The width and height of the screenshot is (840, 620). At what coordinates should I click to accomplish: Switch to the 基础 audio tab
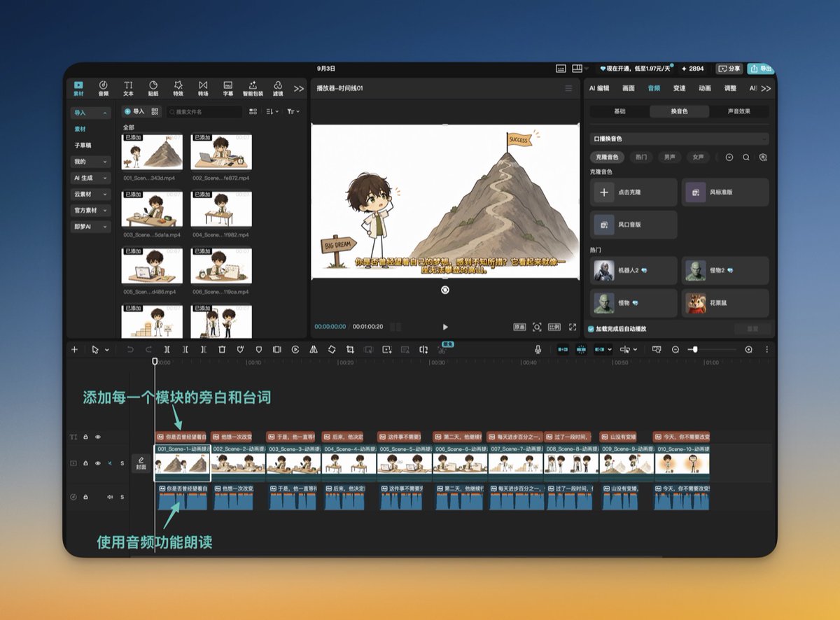619,111
